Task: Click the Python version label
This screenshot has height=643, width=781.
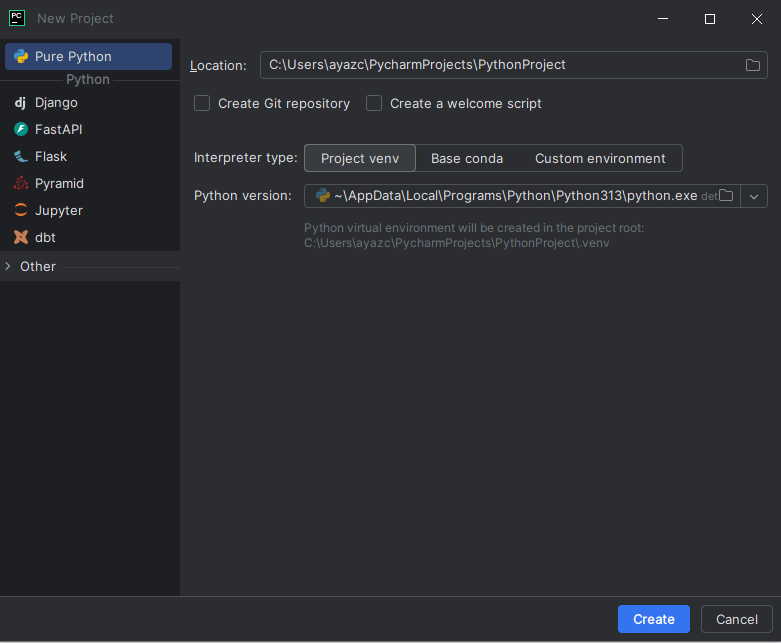Action: 243,196
